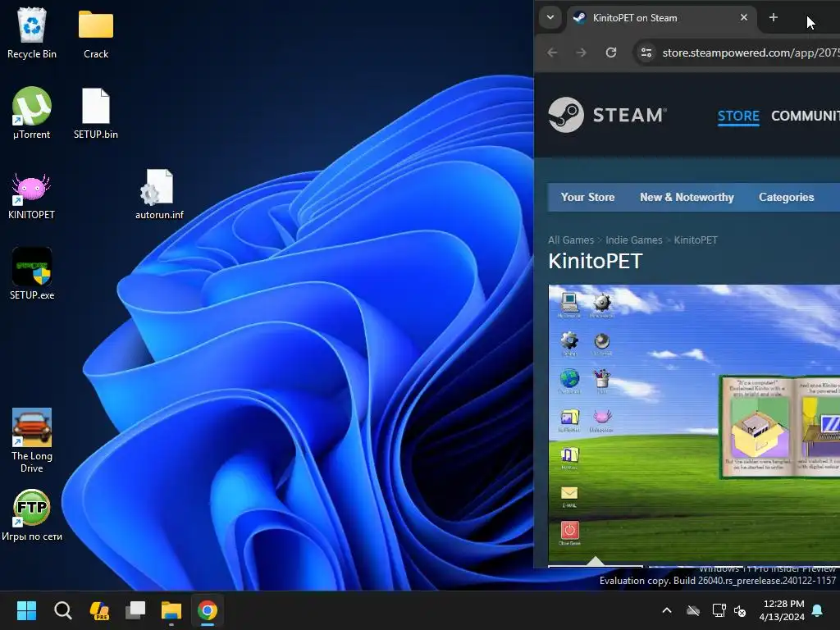
Task: Follow the Indie Games breadcrumb link
Action: tap(634, 240)
